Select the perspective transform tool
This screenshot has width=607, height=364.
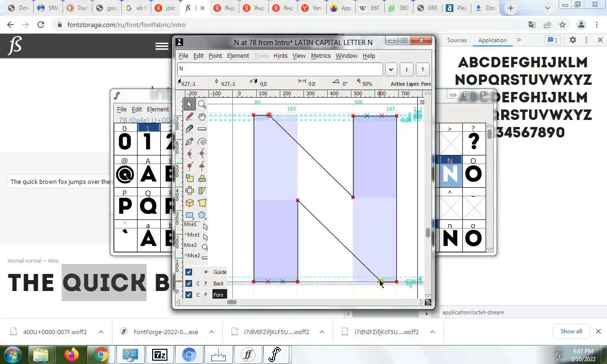click(x=202, y=203)
